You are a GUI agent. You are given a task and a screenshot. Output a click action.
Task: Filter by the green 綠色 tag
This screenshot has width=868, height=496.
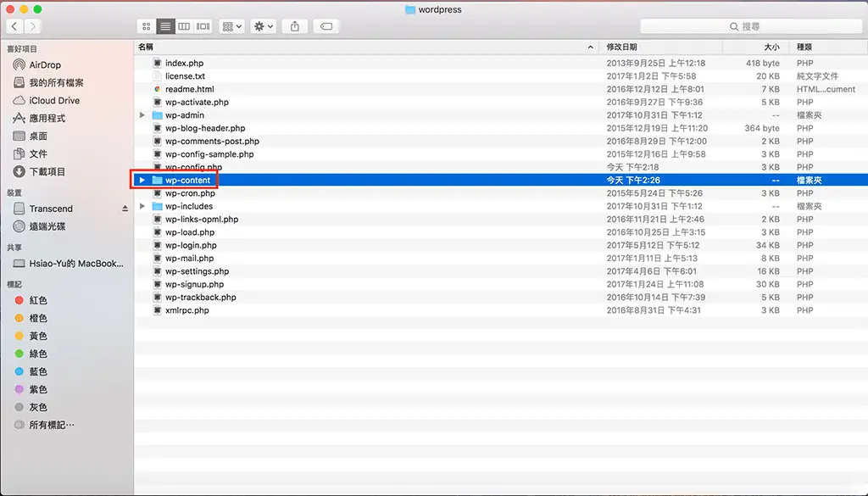tap(31, 354)
